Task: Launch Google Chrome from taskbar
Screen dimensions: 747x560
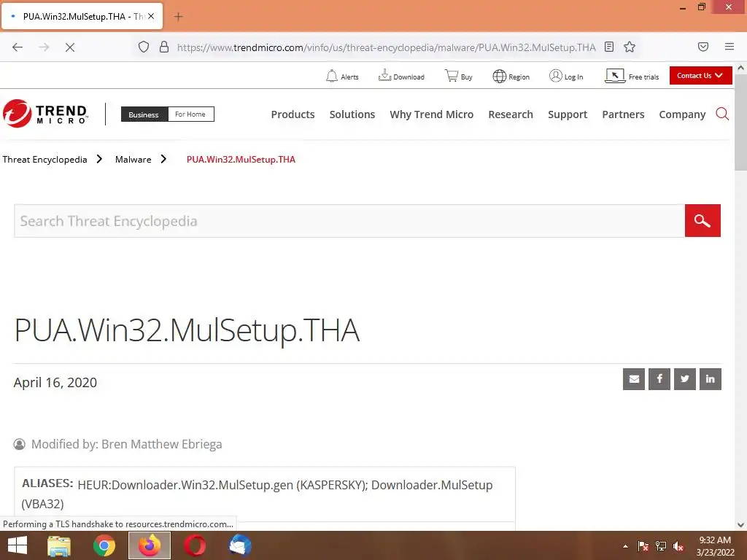Action: point(104,545)
